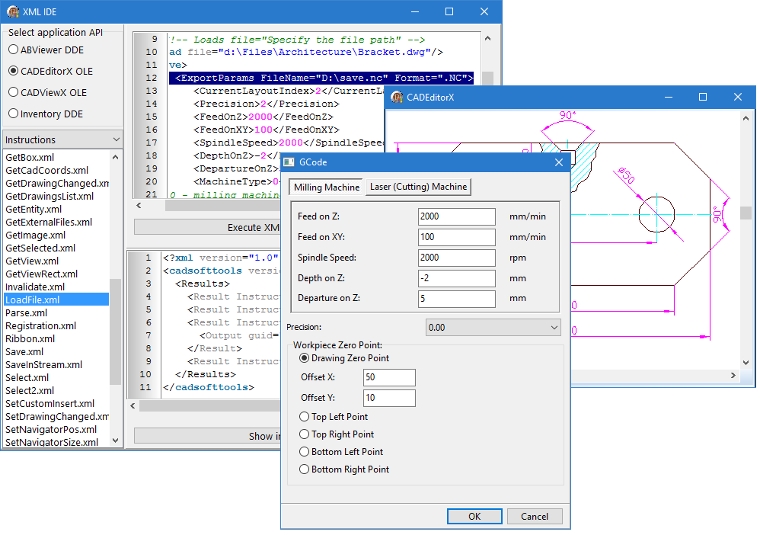Click the Spindle Speed input field

[x=456, y=258]
